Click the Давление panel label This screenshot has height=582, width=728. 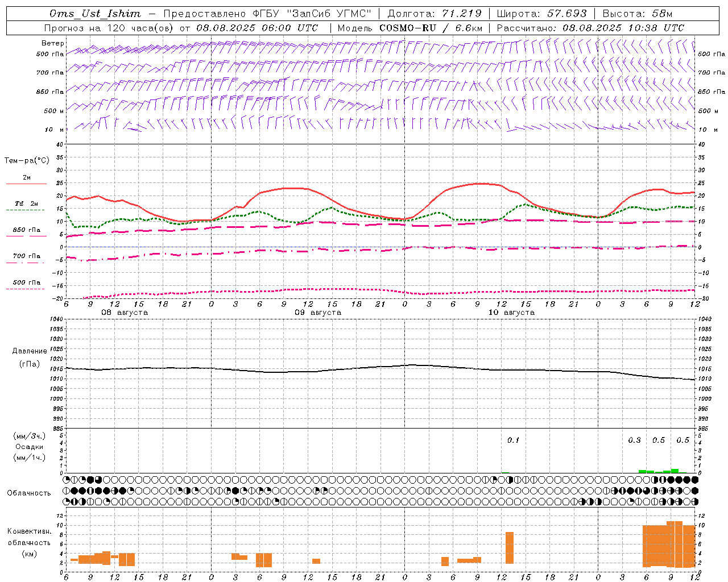[x=28, y=351]
